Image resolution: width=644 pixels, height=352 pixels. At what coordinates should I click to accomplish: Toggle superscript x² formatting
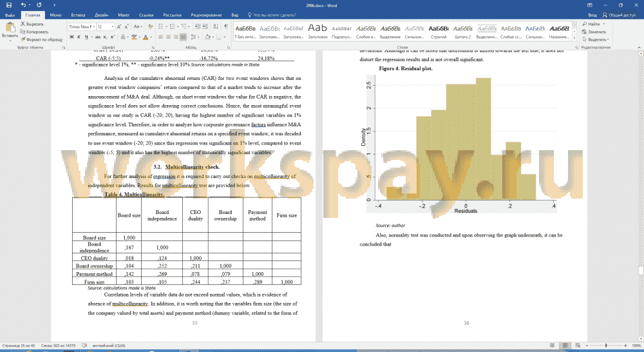pyautogui.click(x=113, y=37)
